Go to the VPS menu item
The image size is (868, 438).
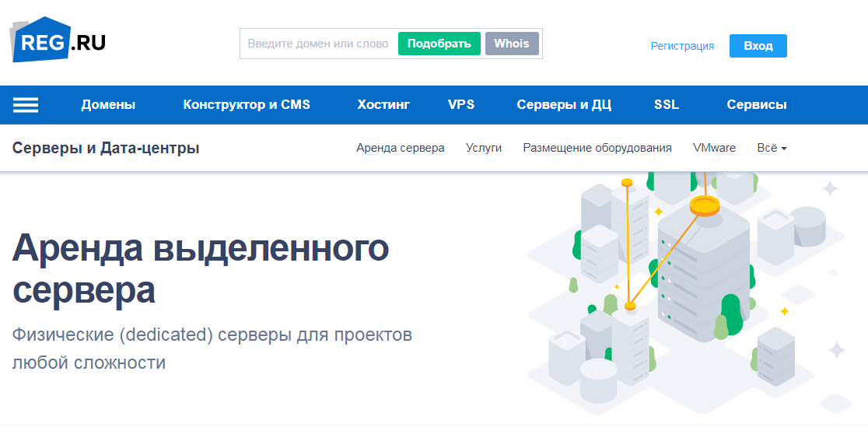461,105
